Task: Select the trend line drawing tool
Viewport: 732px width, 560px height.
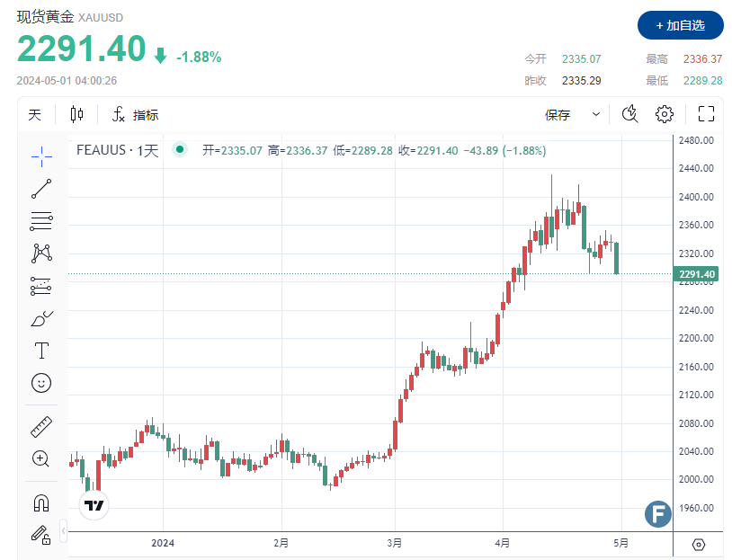Action: 40,188
